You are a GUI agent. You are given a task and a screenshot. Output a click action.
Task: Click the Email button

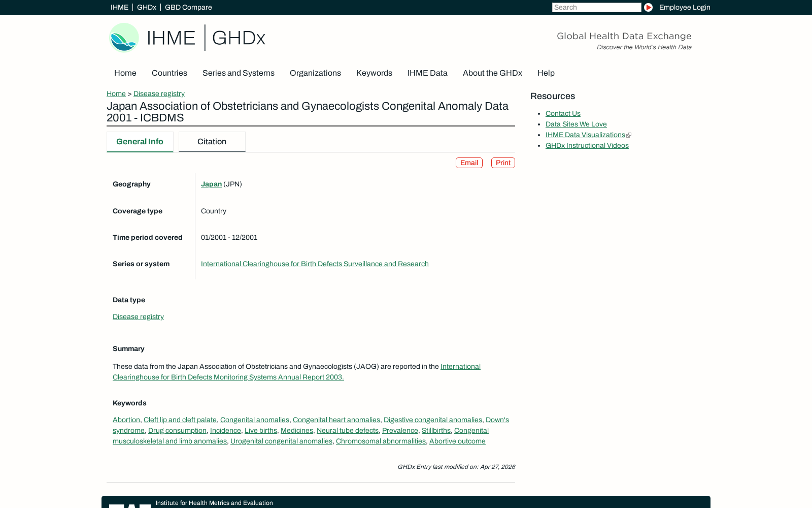pyautogui.click(x=469, y=163)
